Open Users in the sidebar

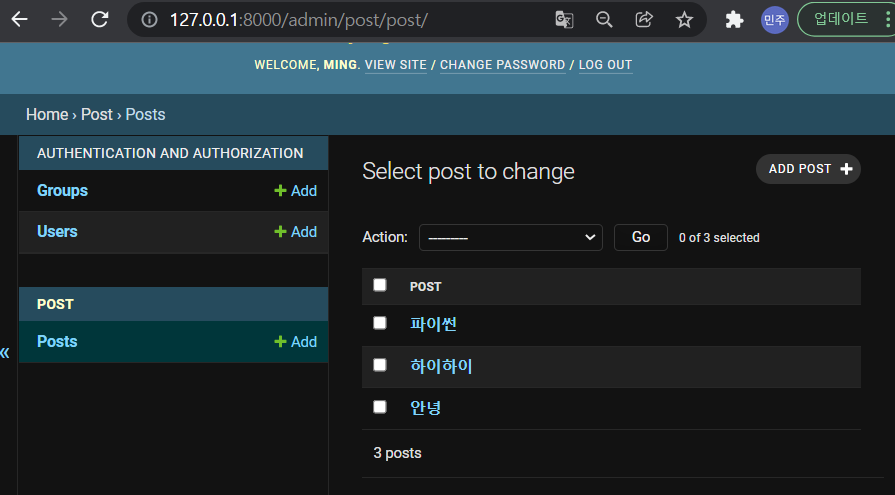tap(57, 231)
